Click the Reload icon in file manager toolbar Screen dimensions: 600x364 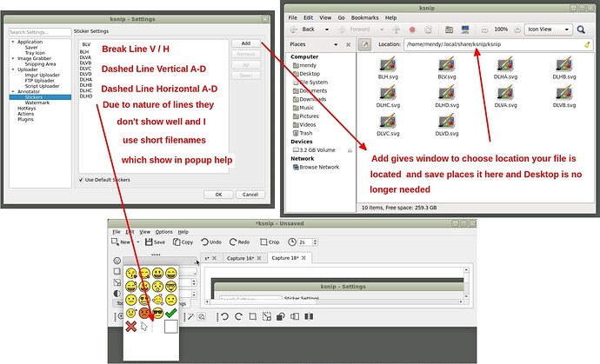(x=428, y=30)
